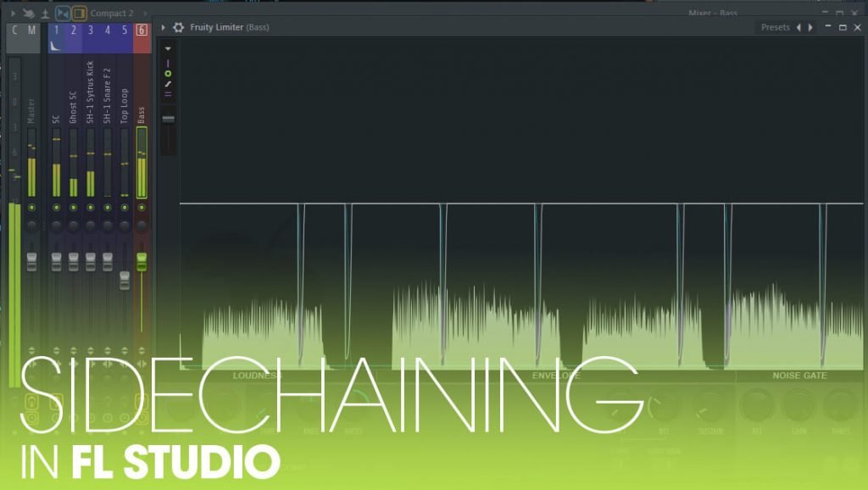
Task: Toggle the purple double-line display icon
Action: coord(168,94)
